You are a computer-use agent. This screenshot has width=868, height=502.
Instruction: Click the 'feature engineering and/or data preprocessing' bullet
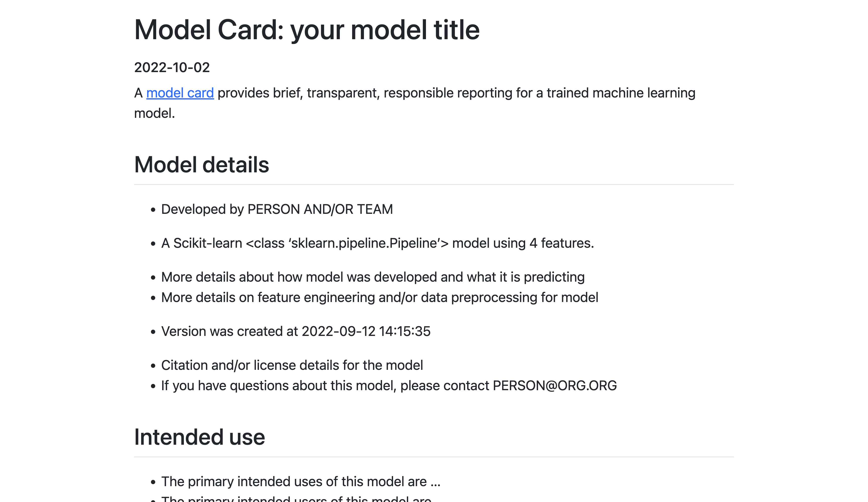point(379,297)
